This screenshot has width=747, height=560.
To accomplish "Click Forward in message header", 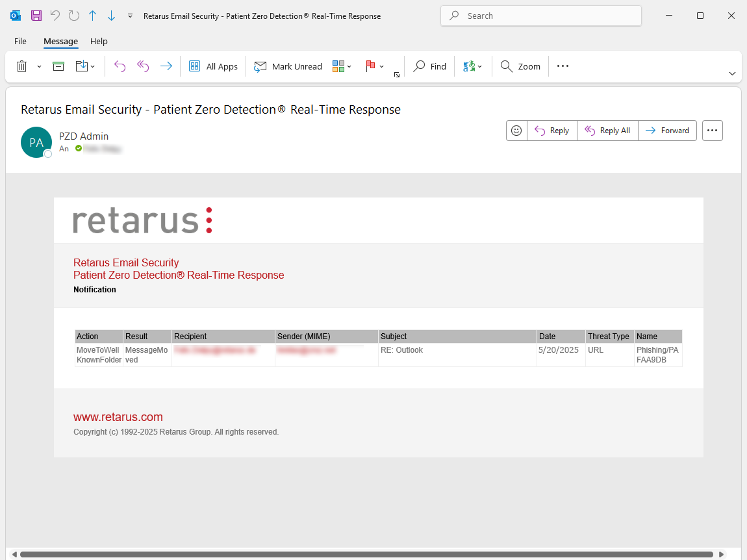I will (668, 131).
